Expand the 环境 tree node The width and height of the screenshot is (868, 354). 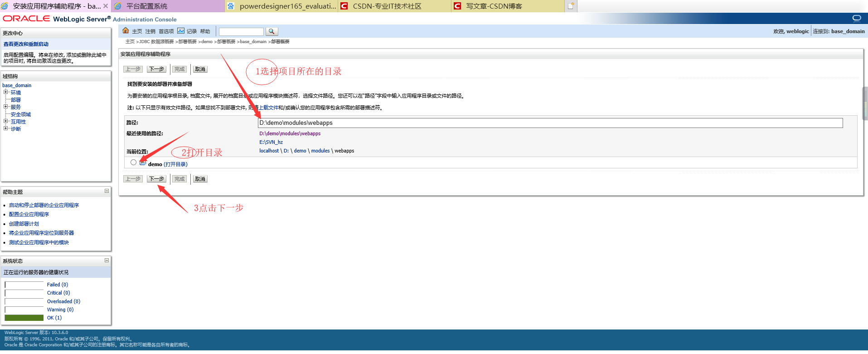[6, 92]
